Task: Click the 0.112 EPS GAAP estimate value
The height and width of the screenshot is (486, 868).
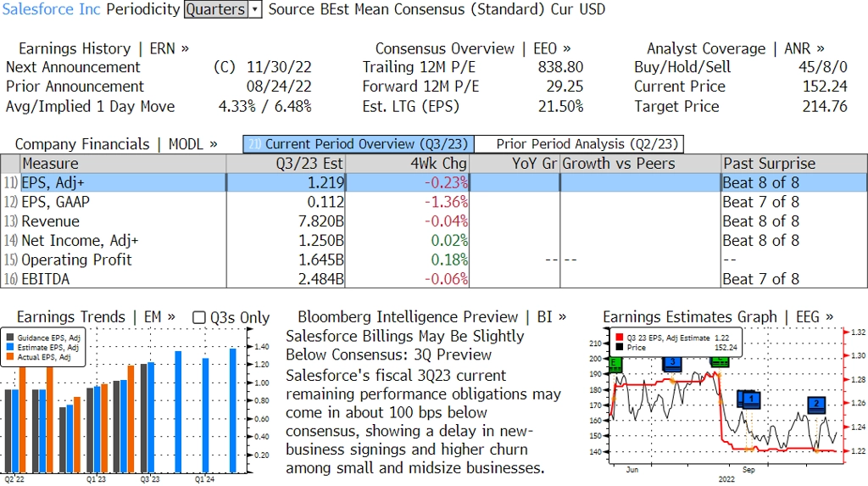Action: pos(325,202)
